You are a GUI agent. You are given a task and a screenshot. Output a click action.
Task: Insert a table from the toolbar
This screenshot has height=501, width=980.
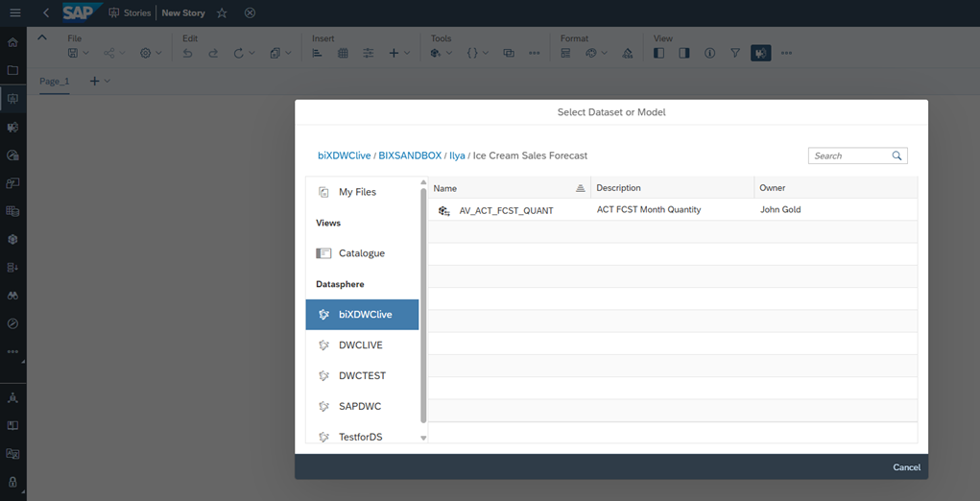click(x=343, y=53)
